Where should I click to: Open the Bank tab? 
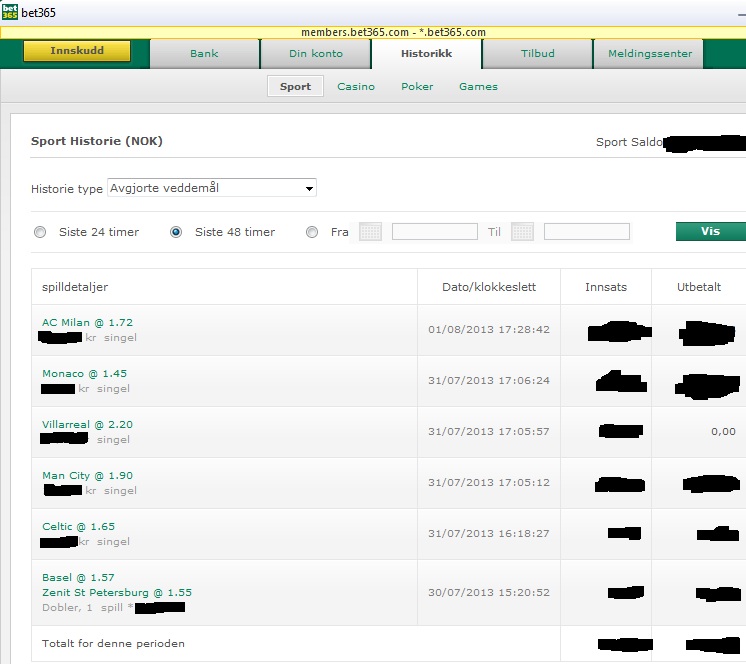click(205, 54)
